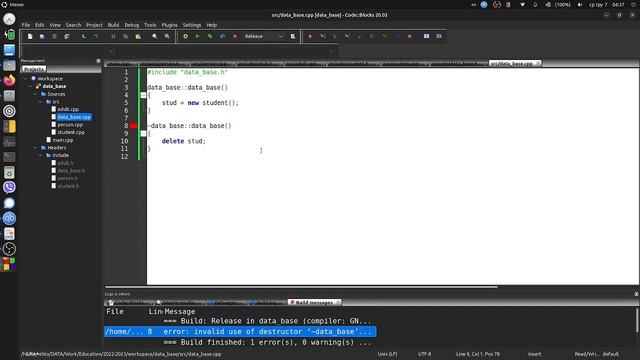640x360 pixels.
Task: Collapse the data_base project node
Action: (x=31, y=86)
